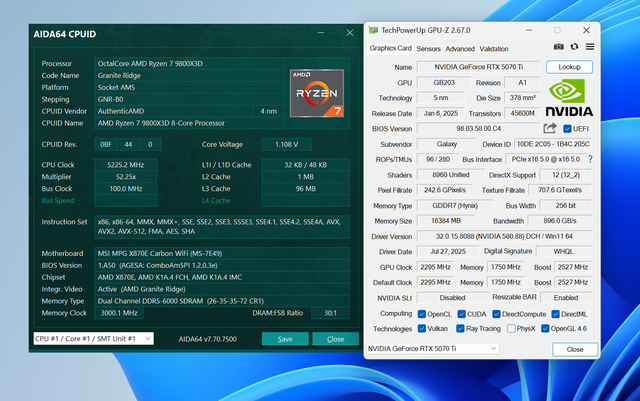Toggle the CUDA checkbox
The width and height of the screenshot is (640, 401).
pos(461,314)
